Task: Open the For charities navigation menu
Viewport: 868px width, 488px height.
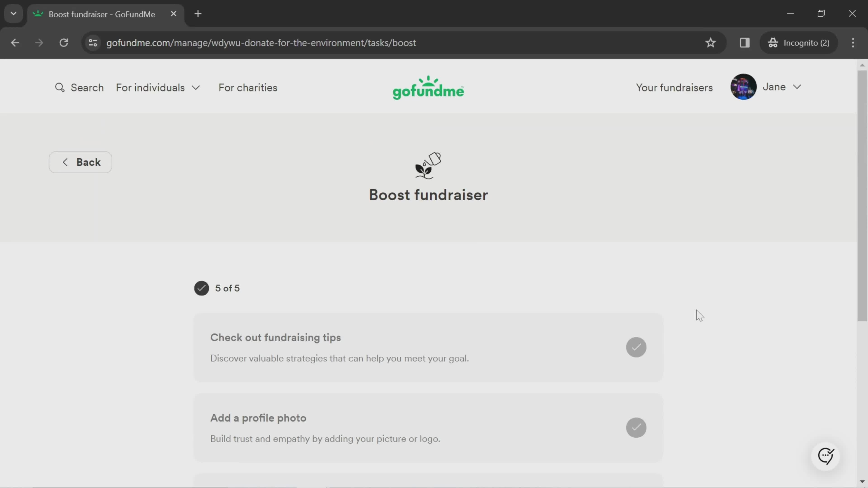Action: point(248,88)
